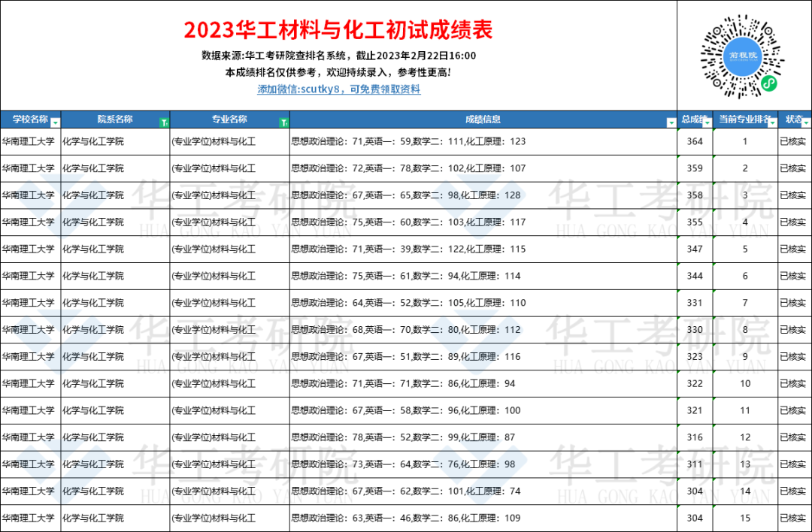Select total score cell 321
812x532 pixels.
click(695, 410)
